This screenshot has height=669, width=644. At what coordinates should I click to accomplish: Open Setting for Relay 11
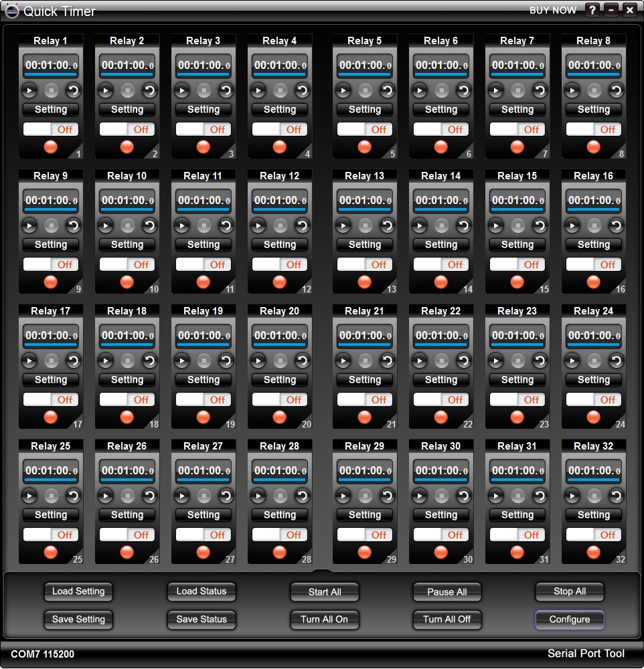[x=204, y=244]
